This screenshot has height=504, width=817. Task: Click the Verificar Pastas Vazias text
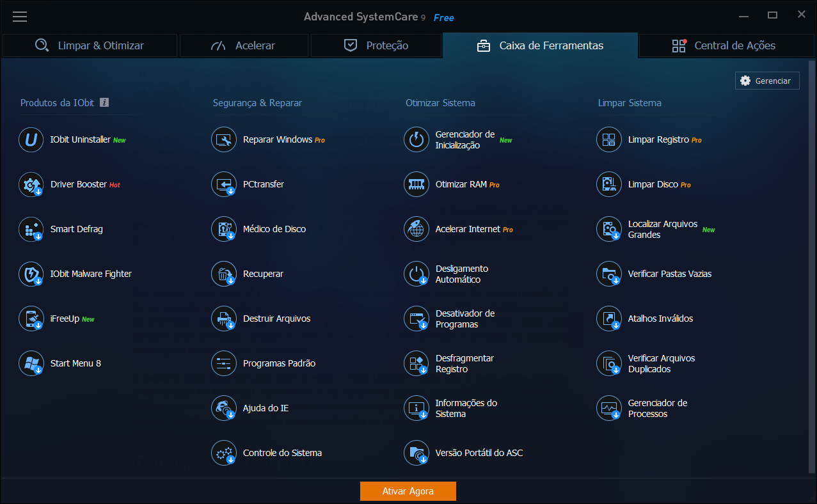pos(670,274)
